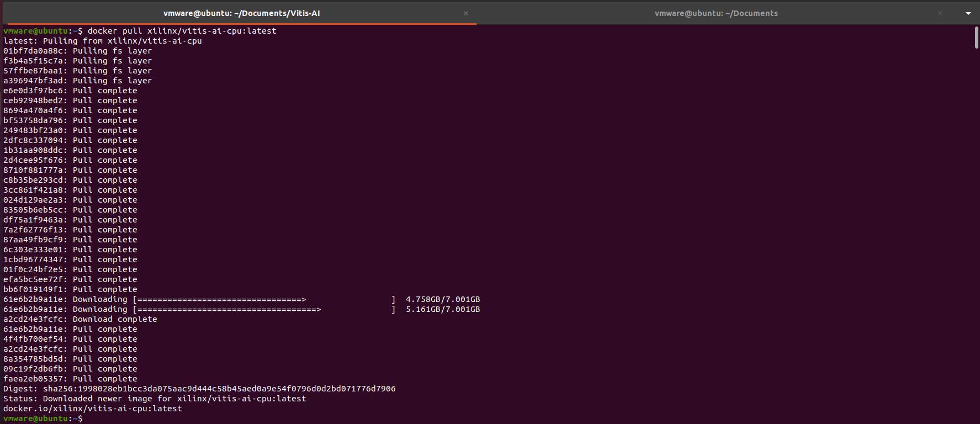Click the 4.758GB/7.001GB size text
Screen dimensions: 980x424
point(443,299)
